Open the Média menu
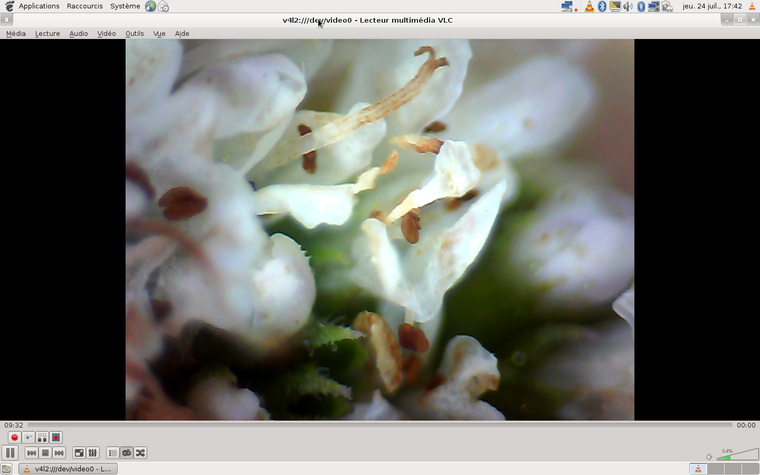The image size is (760, 475). pos(16,33)
